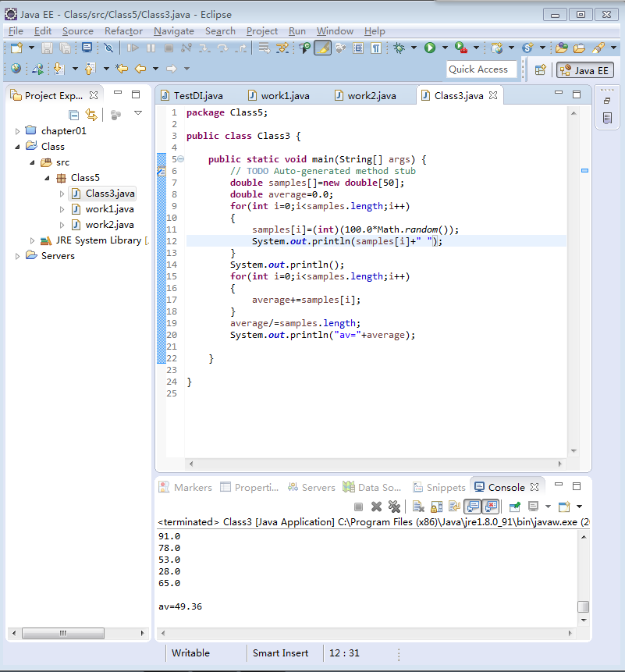Click the Debug bug icon in toolbar
625x672 pixels.
click(400, 48)
